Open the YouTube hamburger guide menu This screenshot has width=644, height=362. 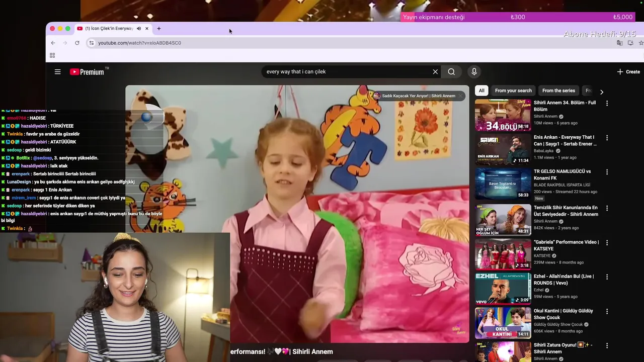tap(58, 72)
